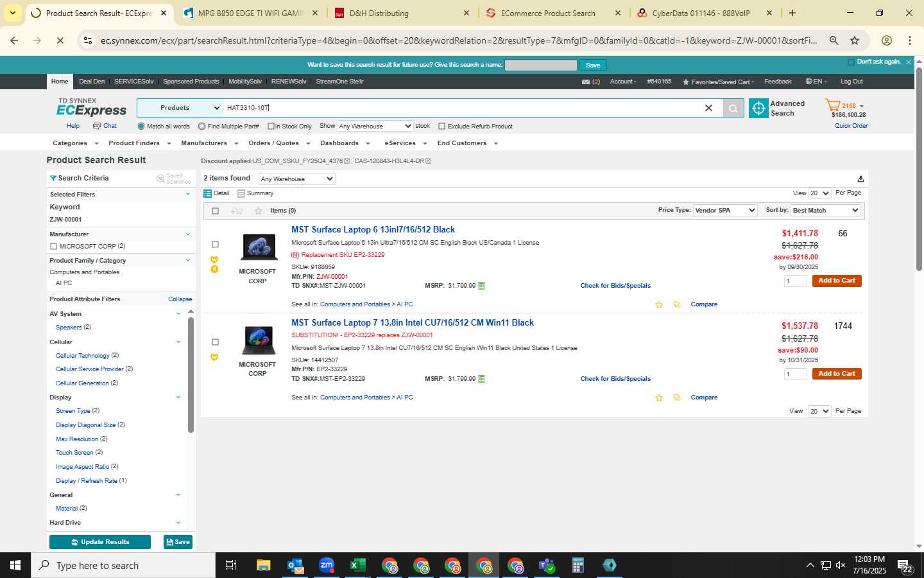Viewport: 924px width, 578px height.
Task: Open Deal Den tab
Action: (x=92, y=82)
